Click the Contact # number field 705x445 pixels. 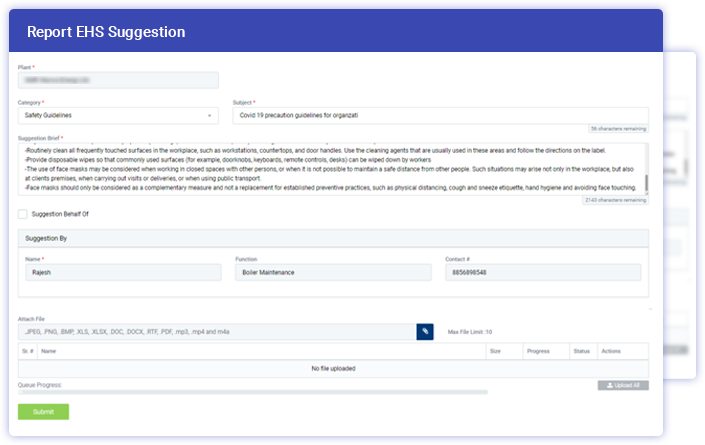(542, 272)
